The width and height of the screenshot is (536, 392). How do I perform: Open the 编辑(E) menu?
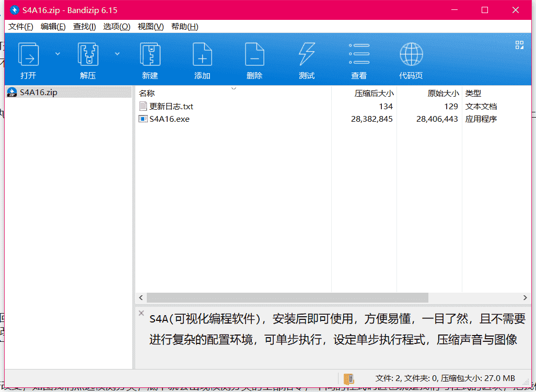(53, 27)
